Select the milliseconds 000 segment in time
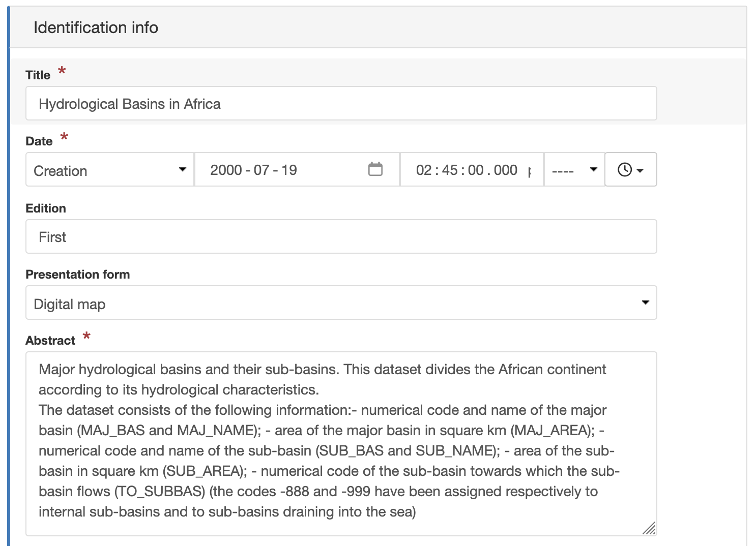Image resolution: width=756 pixels, height=546 pixels. click(x=505, y=170)
